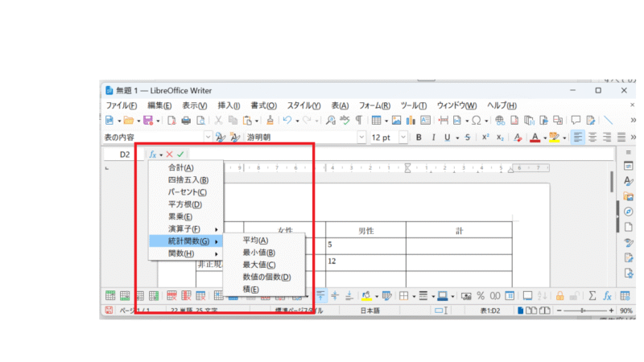Open Styles panel in sidebar

629,180
